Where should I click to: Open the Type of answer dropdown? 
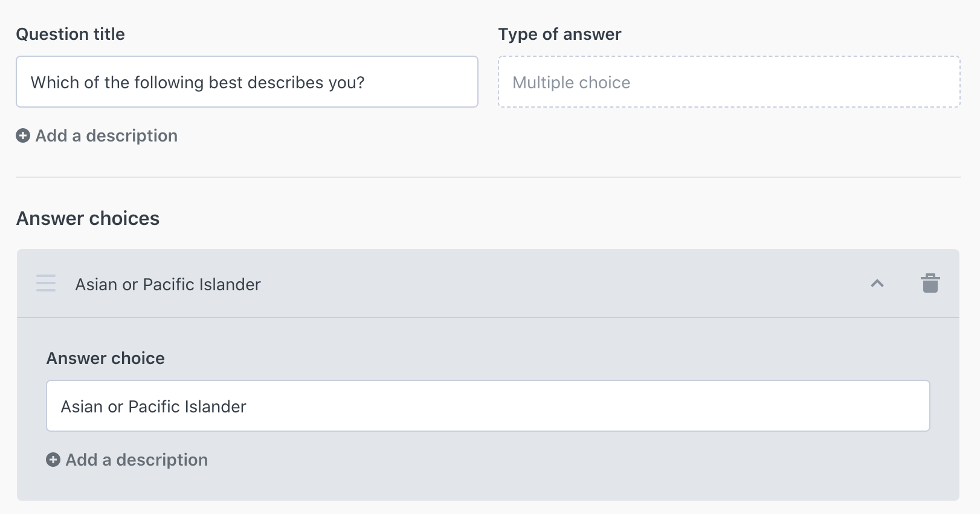coord(729,82)
